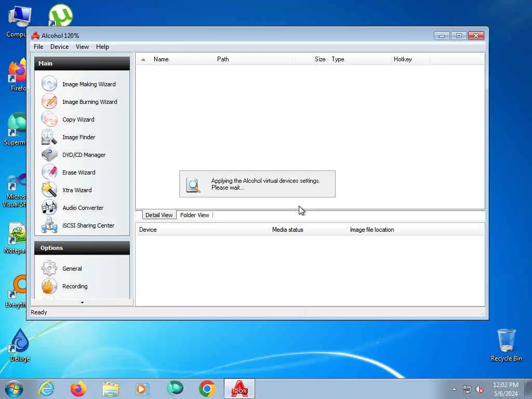Image resolution: width=532 pixels, height=399 pixels.
Task: Click the Alcohol 120% title bar logo
Action: pos(35,36)
